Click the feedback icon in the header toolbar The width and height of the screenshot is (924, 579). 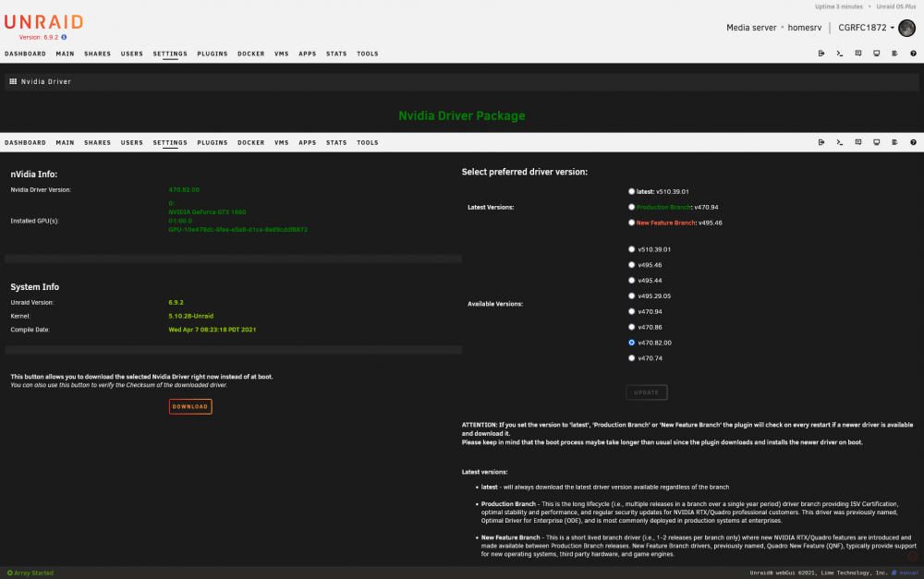(x=858, y=54)
